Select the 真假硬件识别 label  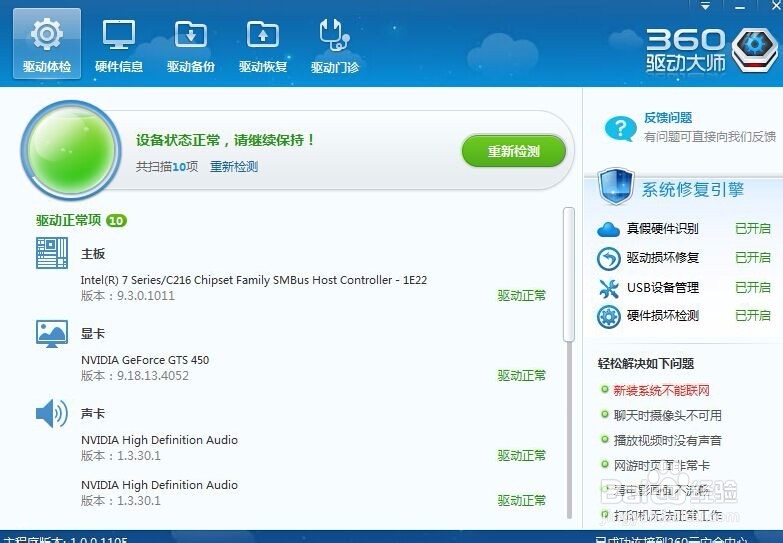tap(663, 229)
